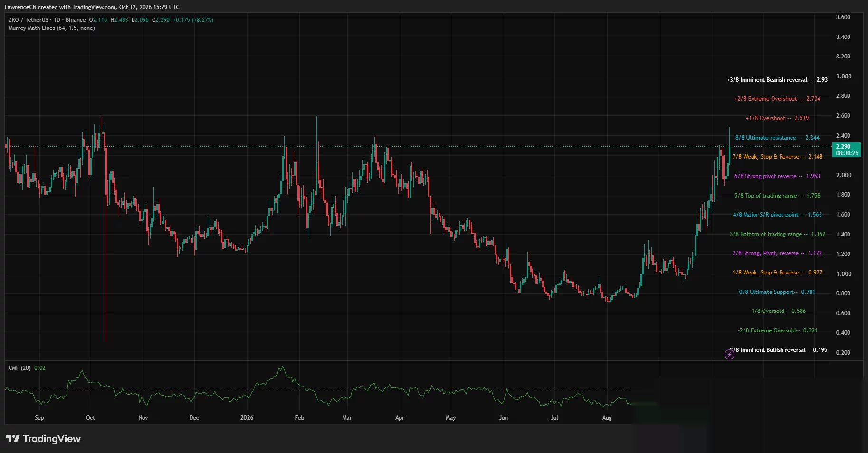
Task: Click the 3/8 Bottom of trading range label
Action: (777, 234)
